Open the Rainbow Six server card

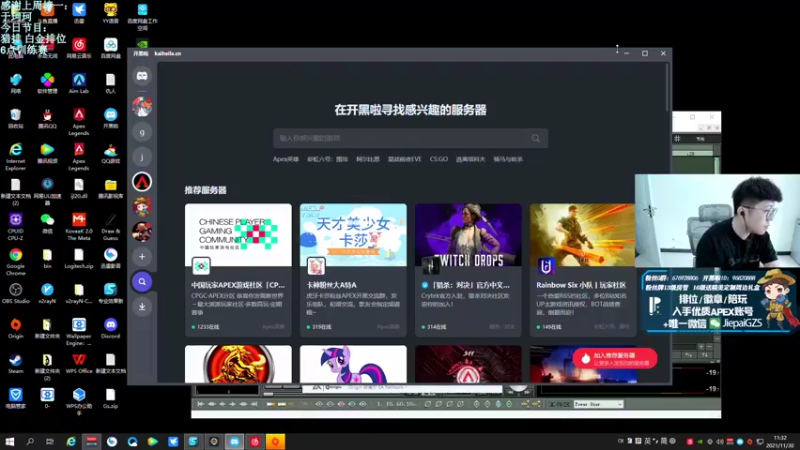[583, 270]
